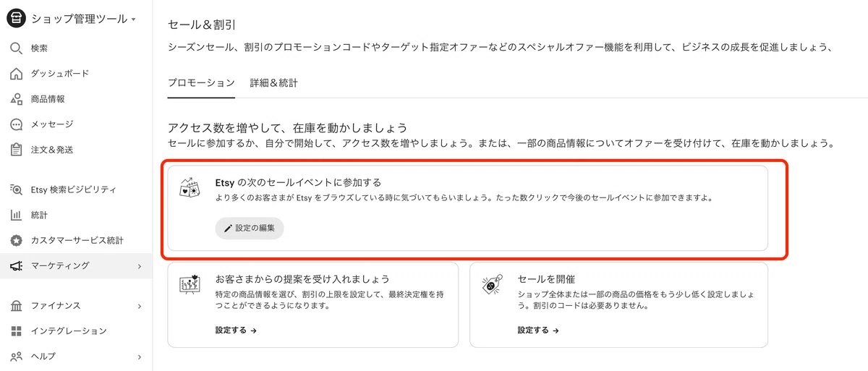The width and height of the screenshot is (868, 371).
Task: Click the 注文＆発送 clipboard icon
Action: [17, 150]
